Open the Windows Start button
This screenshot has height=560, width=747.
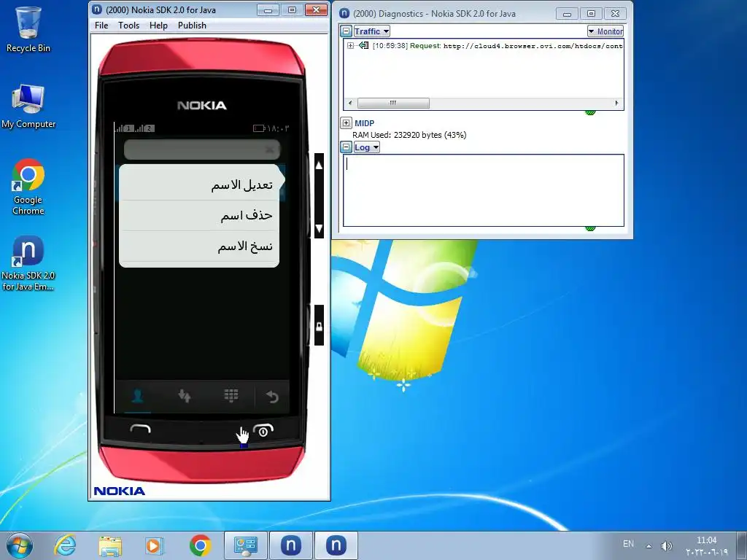pos(20,545)
